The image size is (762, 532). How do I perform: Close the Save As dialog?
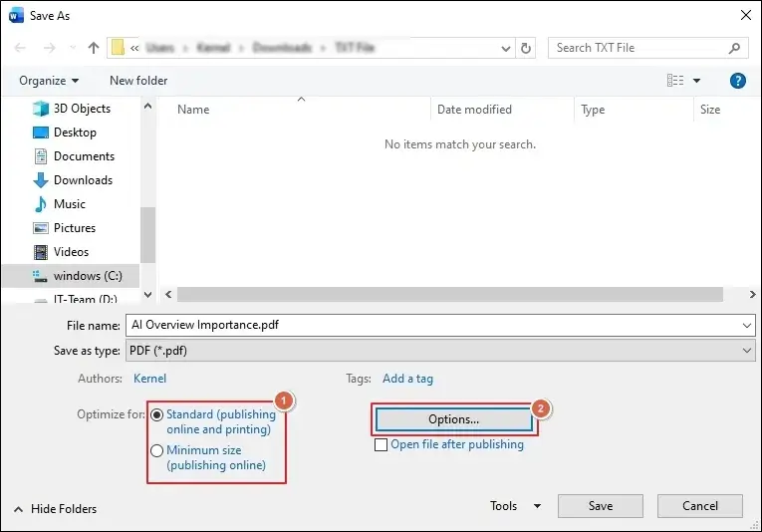point(746,15)
